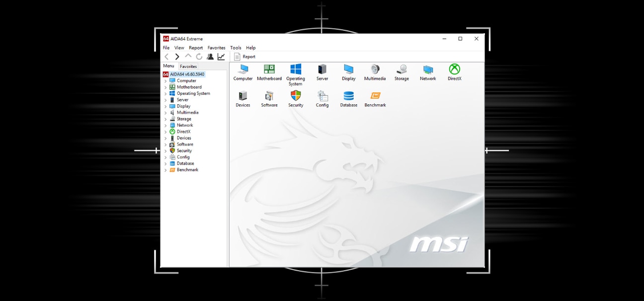Expand the Motherboard tree node
The height and width of the screenshot is (301, 644).
pos(166,87)
